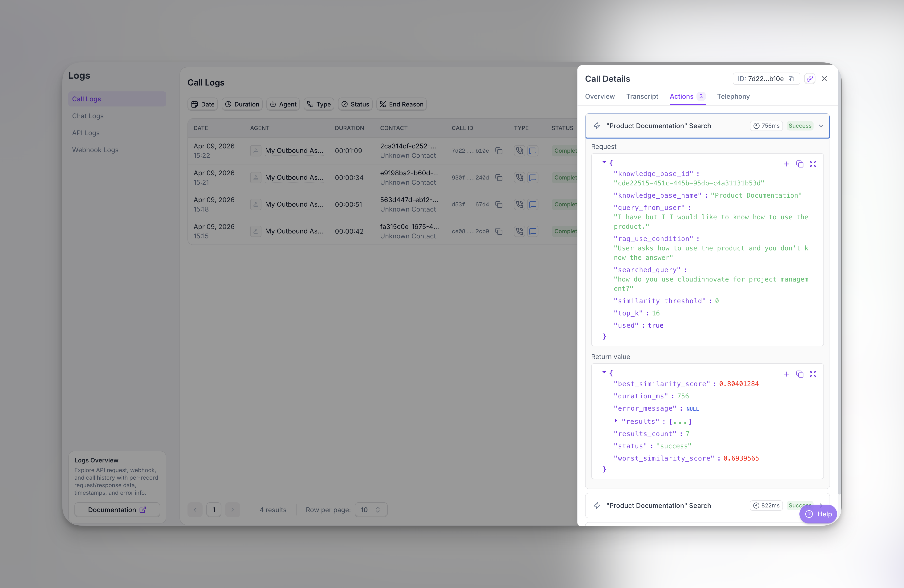Screen dimensions: 904x588
Task: Open Webhook Logs in the sidebar
Action: point(95,150)
